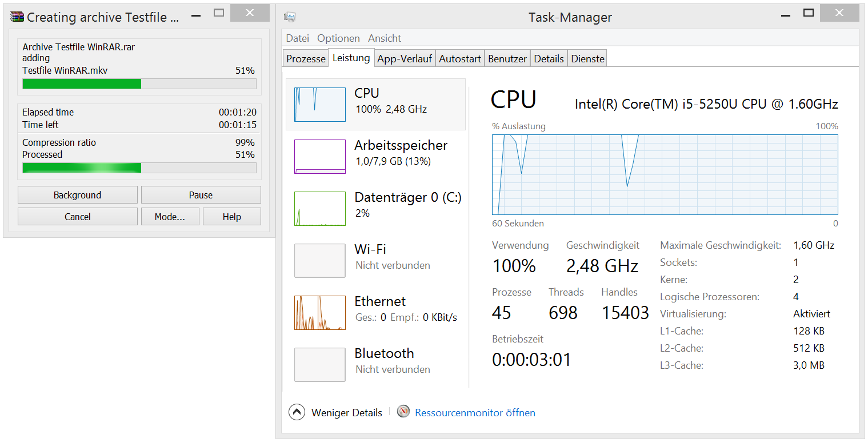This screenshot has width=868, height=442.
Task: Click the Verwendung 100% value
Action: [514, 266]
